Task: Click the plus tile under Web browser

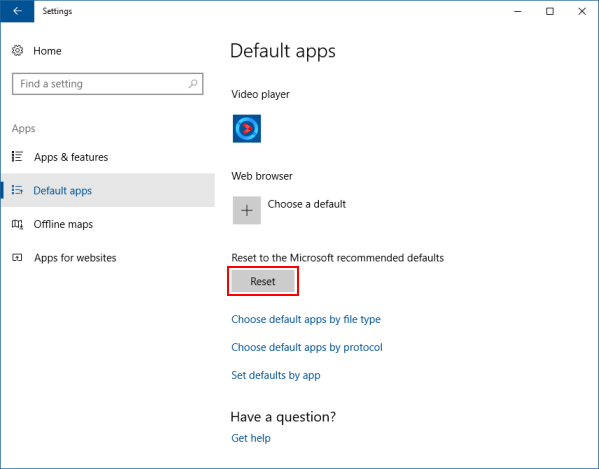Action: click(x=247, y=210)
